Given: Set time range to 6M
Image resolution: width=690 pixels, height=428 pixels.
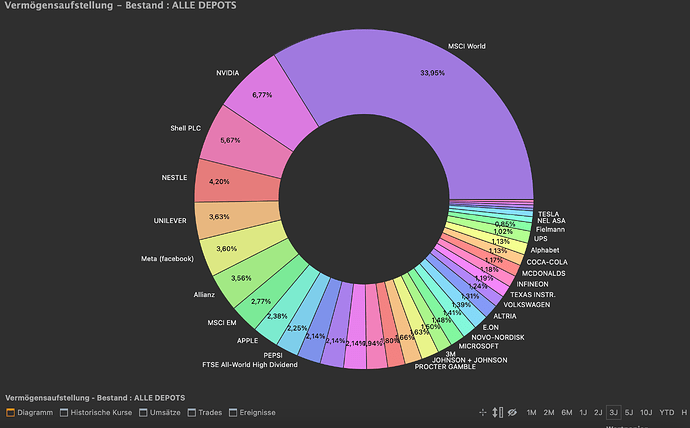Looking at the screenshot, I should point(567,413).
